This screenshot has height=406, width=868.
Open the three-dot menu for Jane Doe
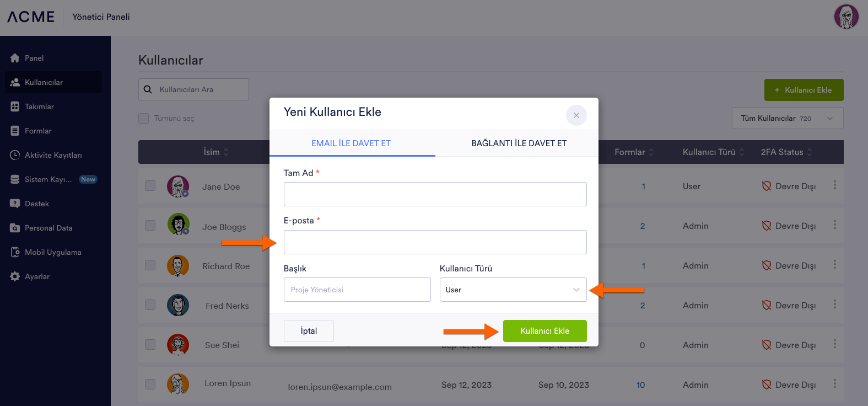(x=835, y=185)
